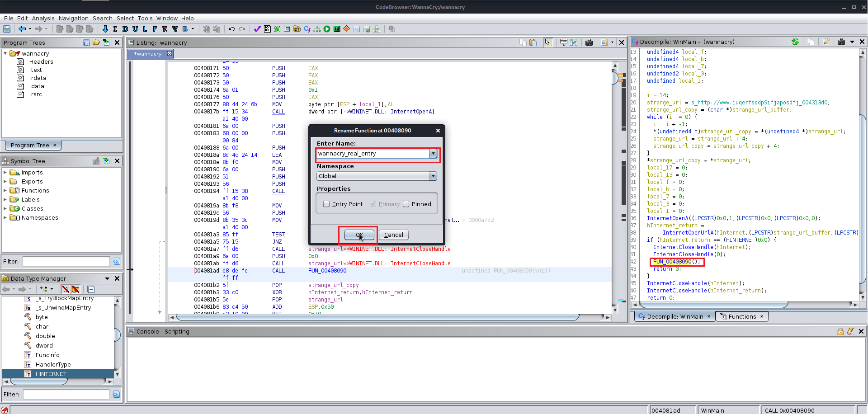Open the Enter Name combo box arrow
Screen dimensions: 868x414
[433, 154]
